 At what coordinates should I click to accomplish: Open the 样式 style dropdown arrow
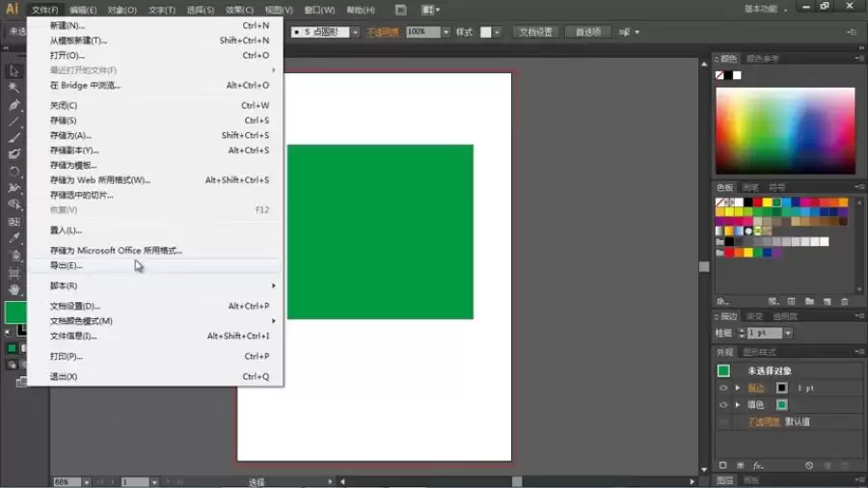(497, 32)
